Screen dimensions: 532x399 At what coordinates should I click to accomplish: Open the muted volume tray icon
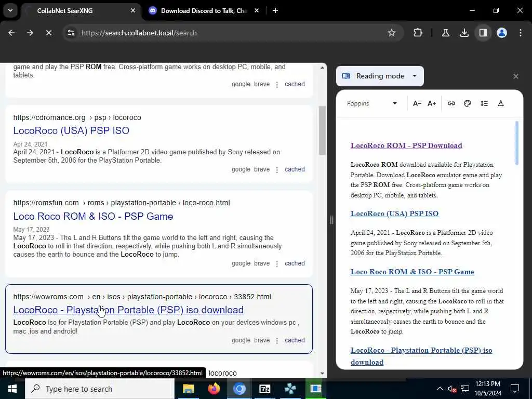click(x=452, y=389)
